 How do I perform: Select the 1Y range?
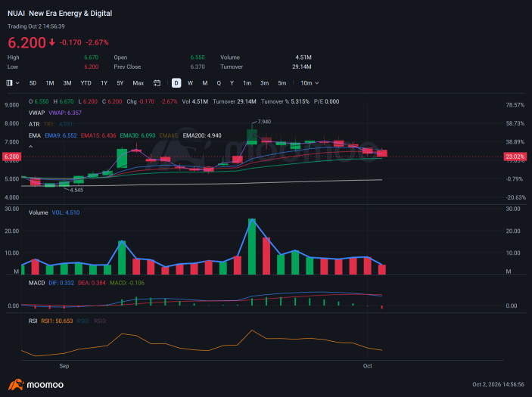point(104,83)
